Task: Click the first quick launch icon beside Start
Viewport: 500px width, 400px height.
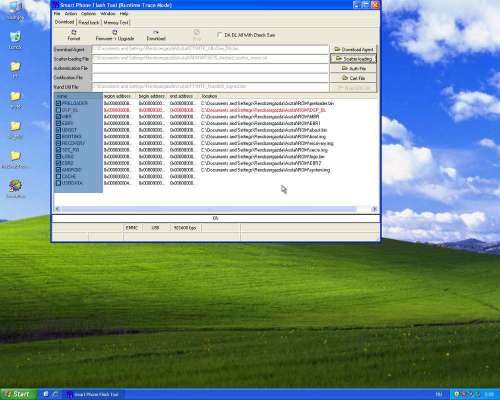Action: pyautogui.click(x=46, y=394)
